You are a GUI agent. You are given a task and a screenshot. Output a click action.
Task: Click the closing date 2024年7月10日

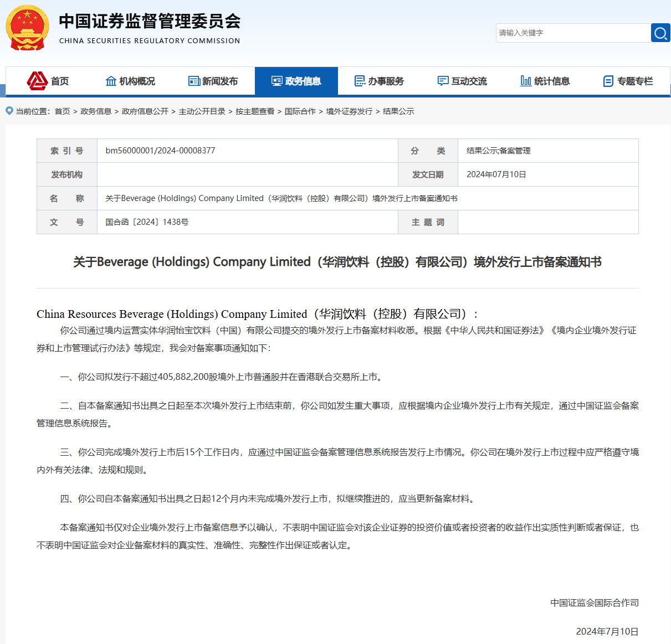pyautogui.click(x=607, y=632)
